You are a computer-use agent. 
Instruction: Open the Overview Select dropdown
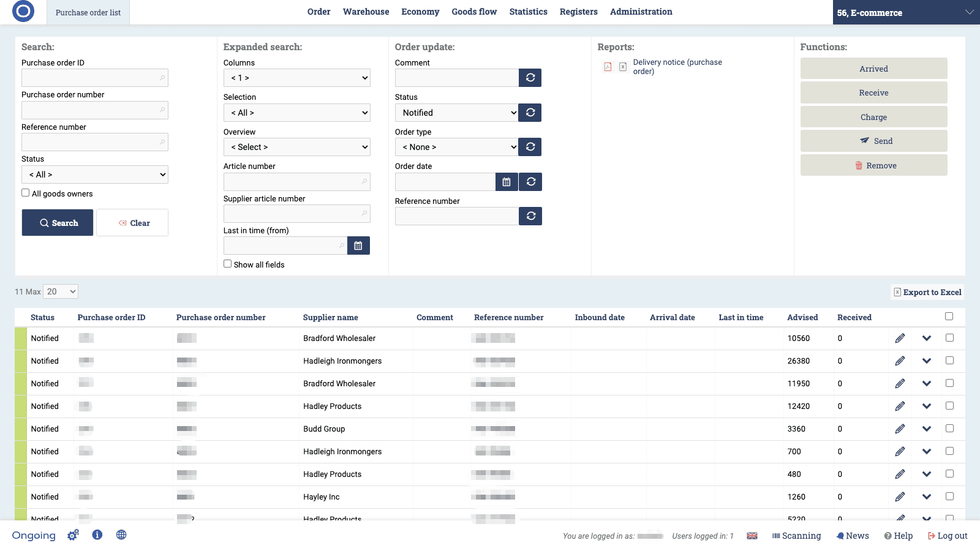click(x=296, y=147)
